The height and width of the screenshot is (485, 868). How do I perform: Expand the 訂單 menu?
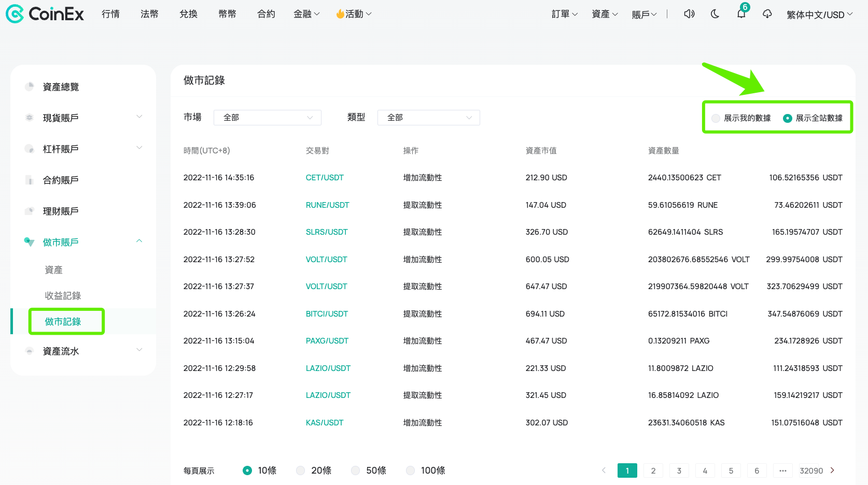pyautogui.click(x=565, y=14)
